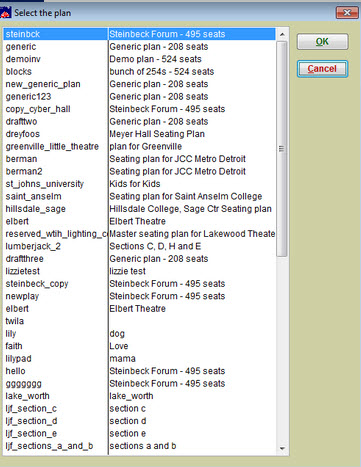Click Hillsdale College, Sage Ctr Seating plan
Viewport: 361px width, 467px height.
[x=190, y=209]
